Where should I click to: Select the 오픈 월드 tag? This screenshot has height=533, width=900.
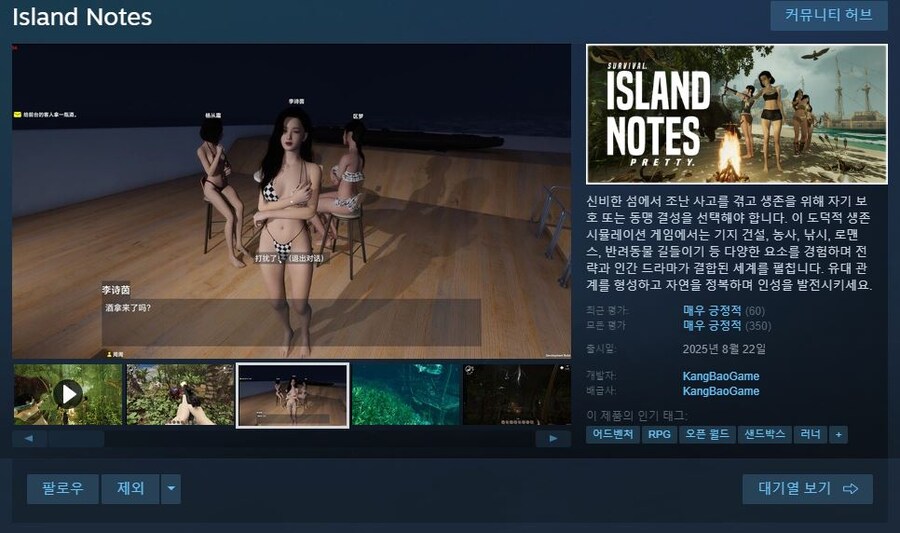click(707, 435)
